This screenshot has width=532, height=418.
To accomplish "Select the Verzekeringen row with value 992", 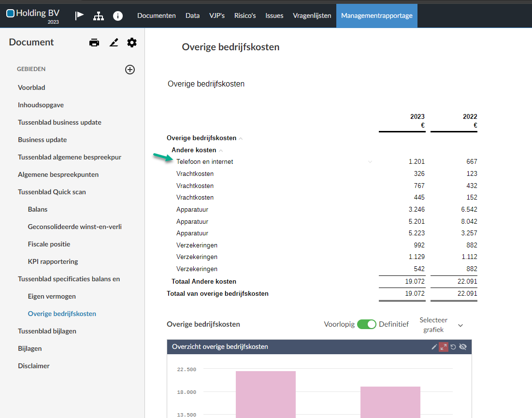I will coord(322,245).
